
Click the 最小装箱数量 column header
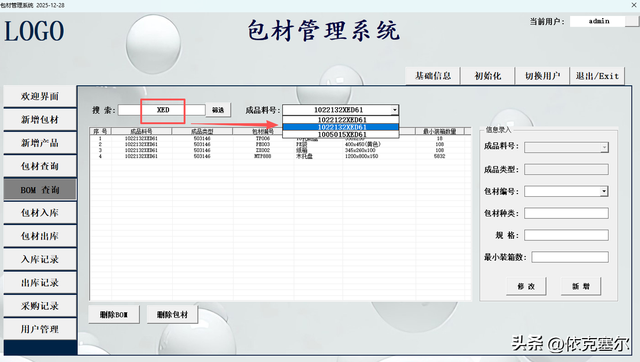[x=440, y=131]
